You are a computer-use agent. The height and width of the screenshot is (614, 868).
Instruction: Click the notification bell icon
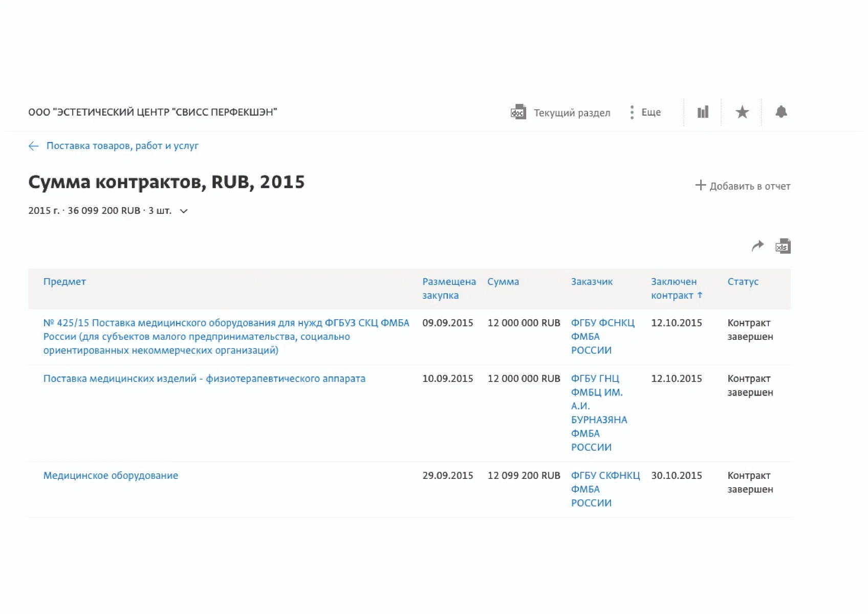(x=780, y=112)
